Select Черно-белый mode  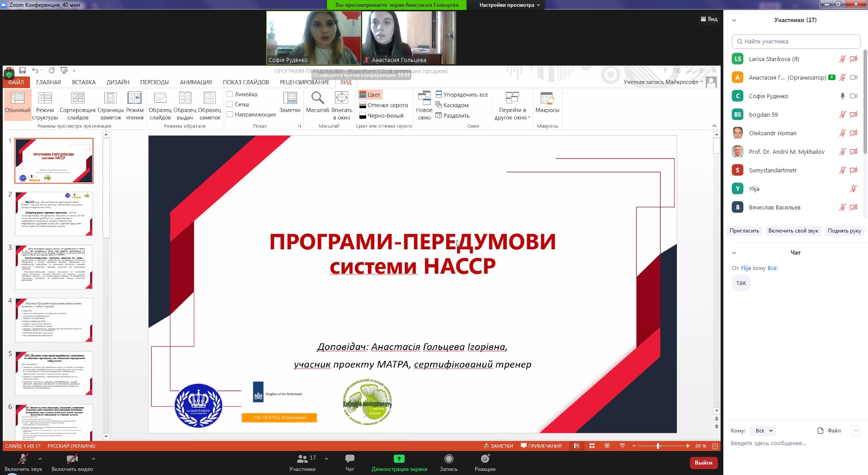click(381, 115)
